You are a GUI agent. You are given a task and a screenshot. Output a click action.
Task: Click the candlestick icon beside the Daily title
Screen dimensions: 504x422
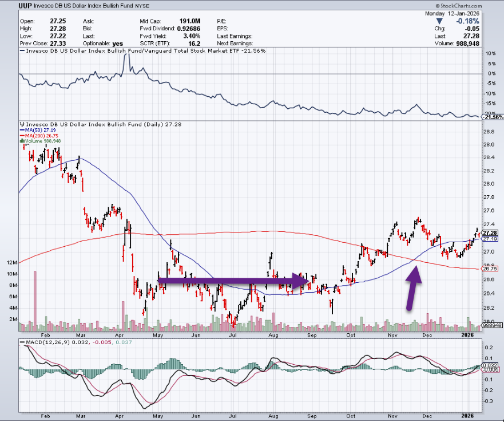click(21, 123)
